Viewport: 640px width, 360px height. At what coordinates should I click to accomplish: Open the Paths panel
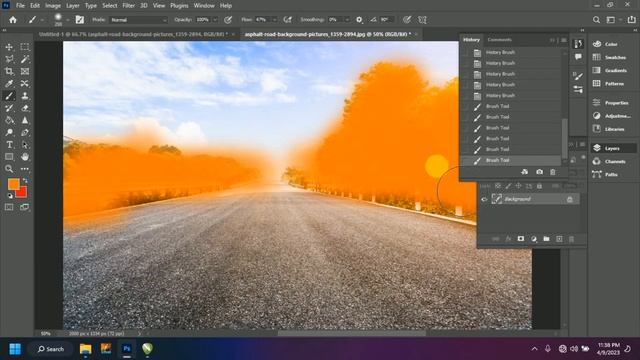(611, 174)
